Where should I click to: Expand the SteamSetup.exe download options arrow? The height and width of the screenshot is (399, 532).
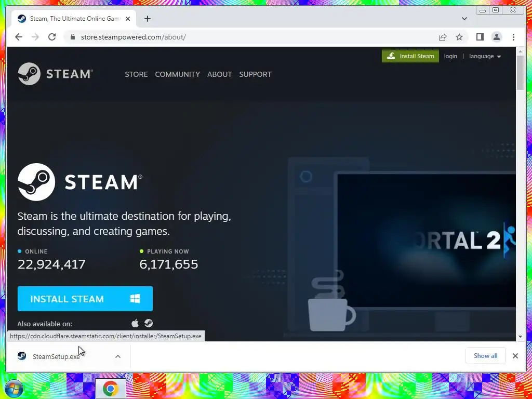point(118,356)
